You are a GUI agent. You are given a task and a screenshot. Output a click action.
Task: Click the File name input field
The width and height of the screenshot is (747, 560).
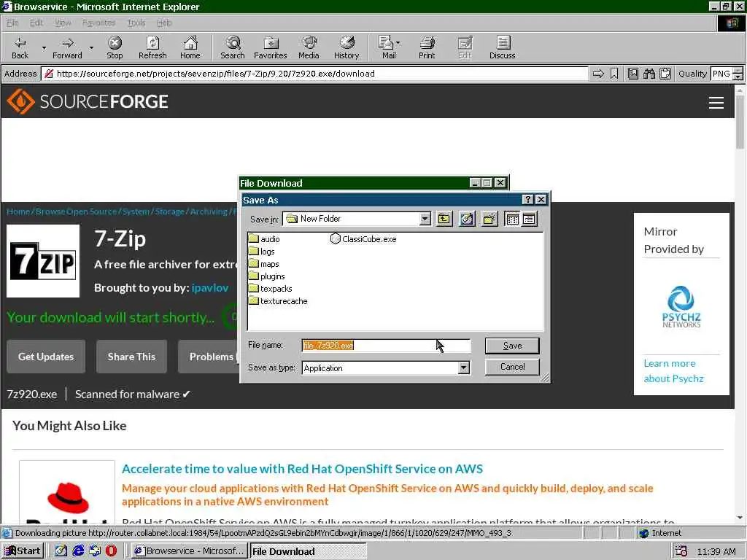tap(386, 346)
